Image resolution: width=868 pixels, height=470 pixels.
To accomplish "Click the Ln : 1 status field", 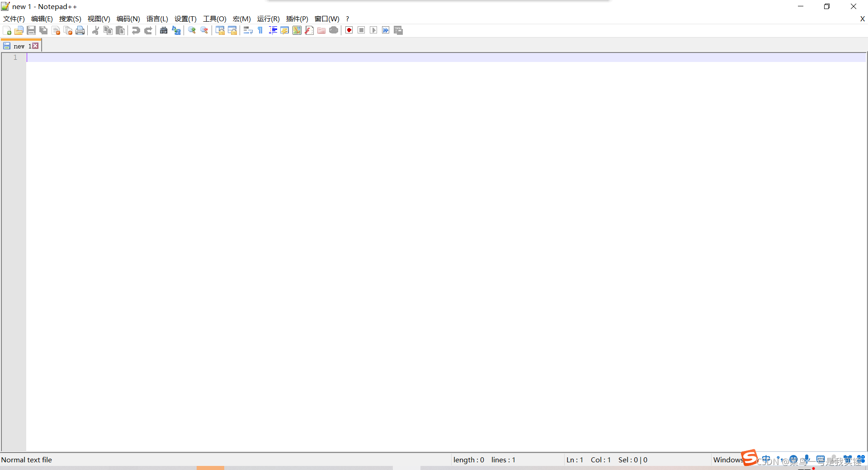I will 575,460.
